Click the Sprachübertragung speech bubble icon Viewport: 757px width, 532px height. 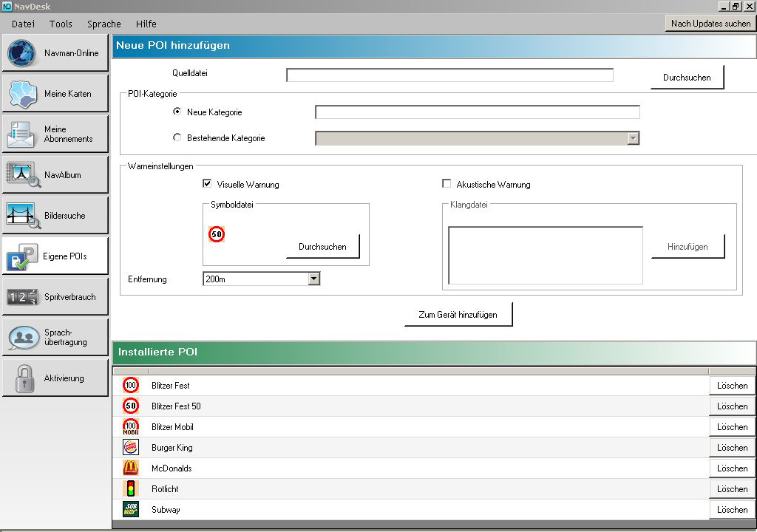[22, 338]
